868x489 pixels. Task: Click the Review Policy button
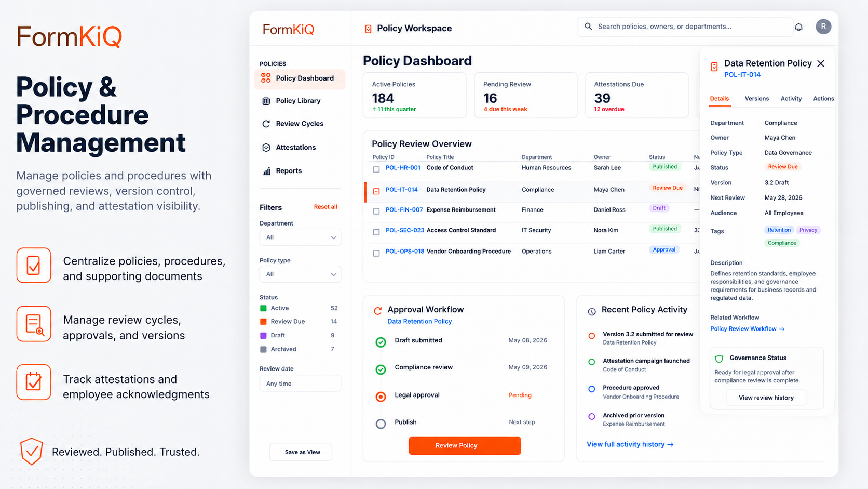point(465,446)
